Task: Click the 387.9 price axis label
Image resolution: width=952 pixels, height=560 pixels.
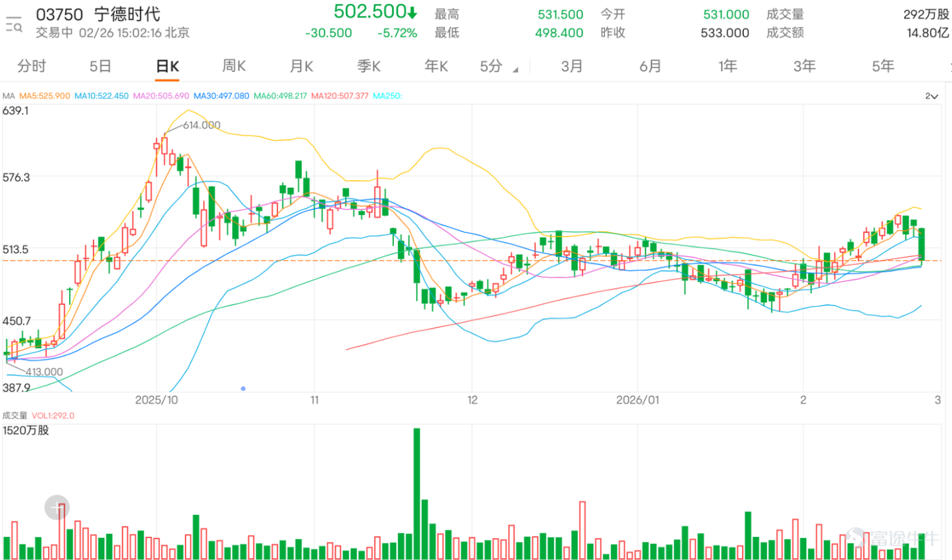Action: pyautogui.click(x=16, y=388)
